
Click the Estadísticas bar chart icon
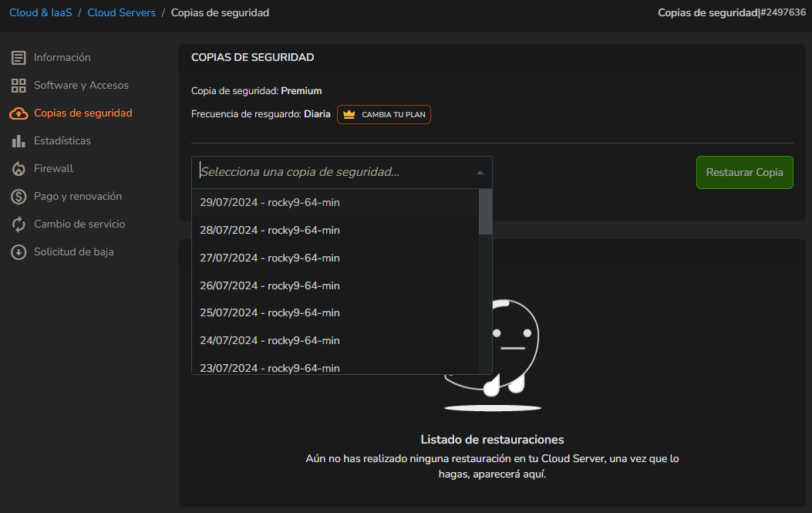pos(19,141)
